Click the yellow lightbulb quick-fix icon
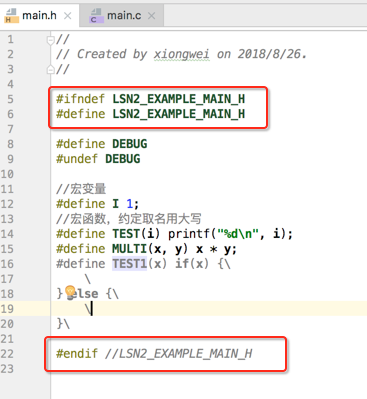367x399 pixels. tap(70, 292)
